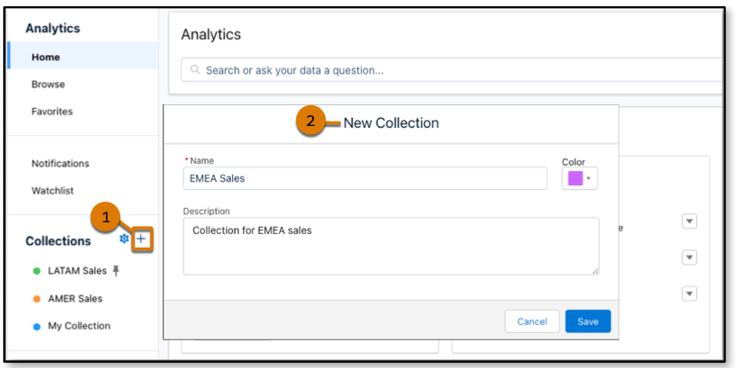This screenshot has width=736, height=368.
Task: Click the pin icon beside LATAM Sales
Action: (x=115, y=270)
